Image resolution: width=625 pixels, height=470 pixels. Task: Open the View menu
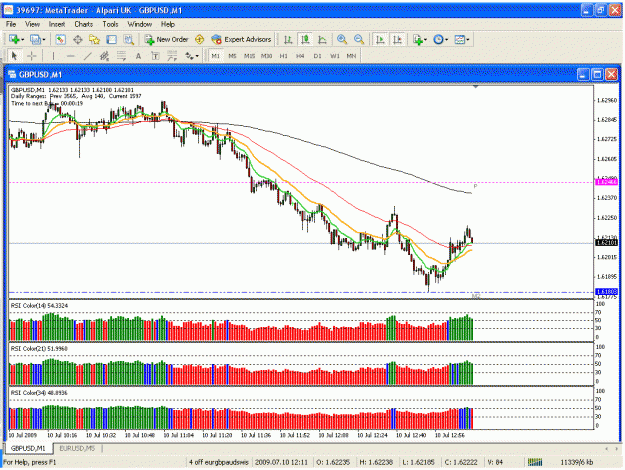point(32,24)
